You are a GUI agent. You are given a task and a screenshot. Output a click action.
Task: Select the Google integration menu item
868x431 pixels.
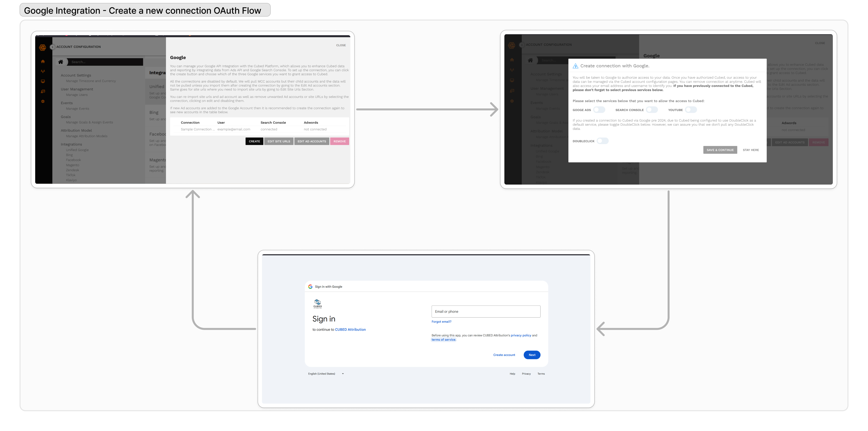pos(77,150)
